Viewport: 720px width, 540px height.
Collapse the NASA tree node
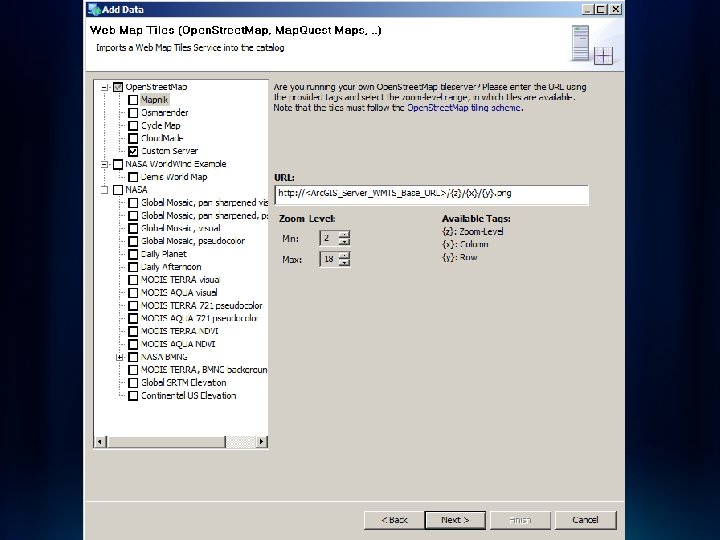[105, 190]
